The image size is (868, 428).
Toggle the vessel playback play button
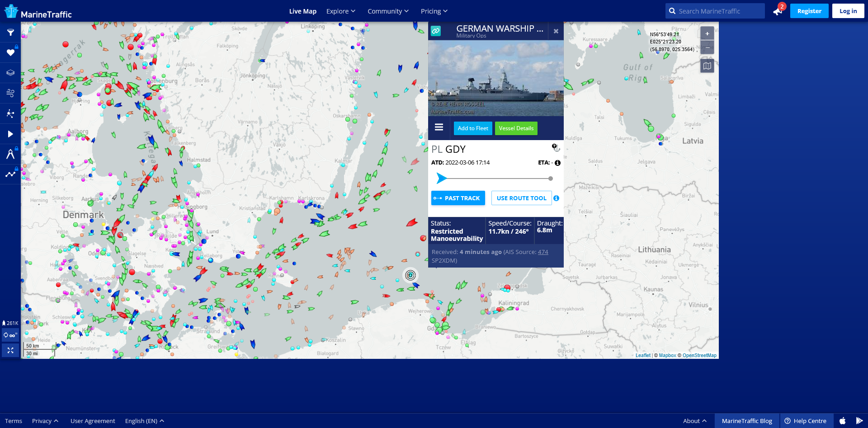point(10,134)
